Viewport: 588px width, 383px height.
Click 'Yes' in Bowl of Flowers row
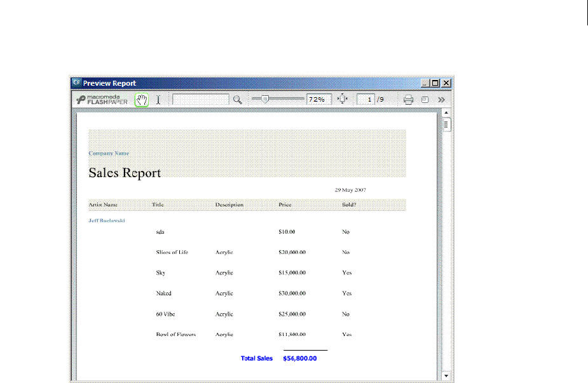pos(347,334)
